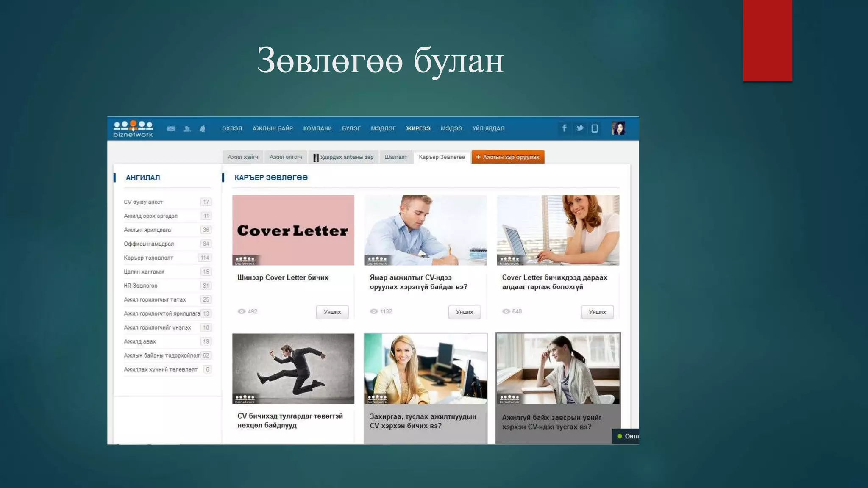Click the count badge 84
Image resolution: width=868 pixels, height=488 pixels.
coord(206,244)
